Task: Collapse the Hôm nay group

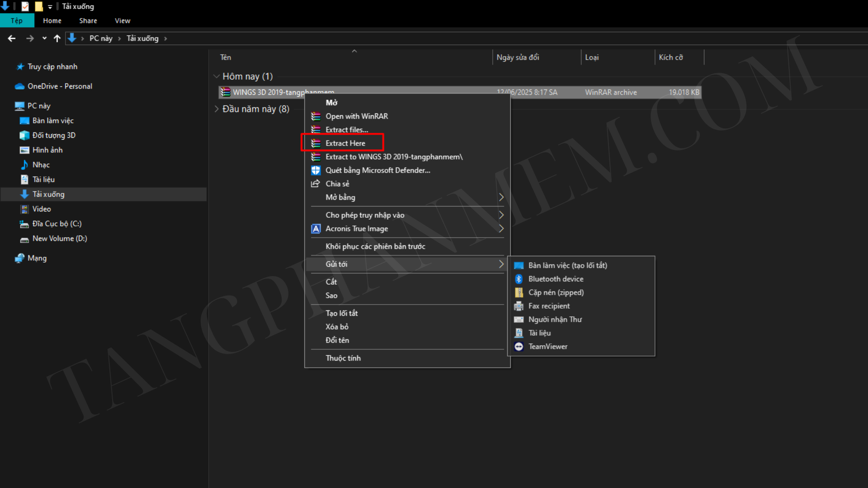Action: [x=217, y=76]
